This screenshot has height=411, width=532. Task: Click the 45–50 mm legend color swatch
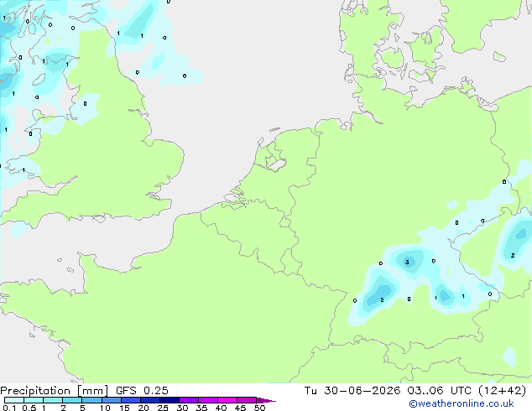point(247,400)
